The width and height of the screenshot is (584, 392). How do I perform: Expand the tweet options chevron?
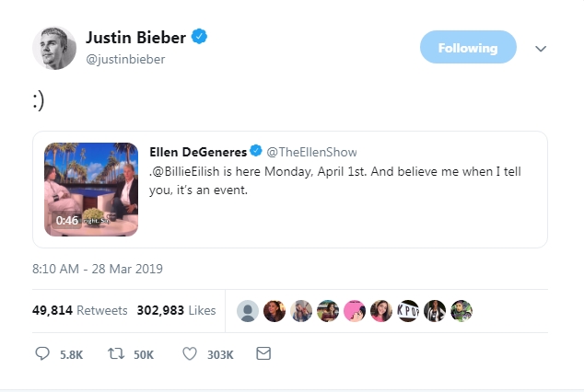541,49
